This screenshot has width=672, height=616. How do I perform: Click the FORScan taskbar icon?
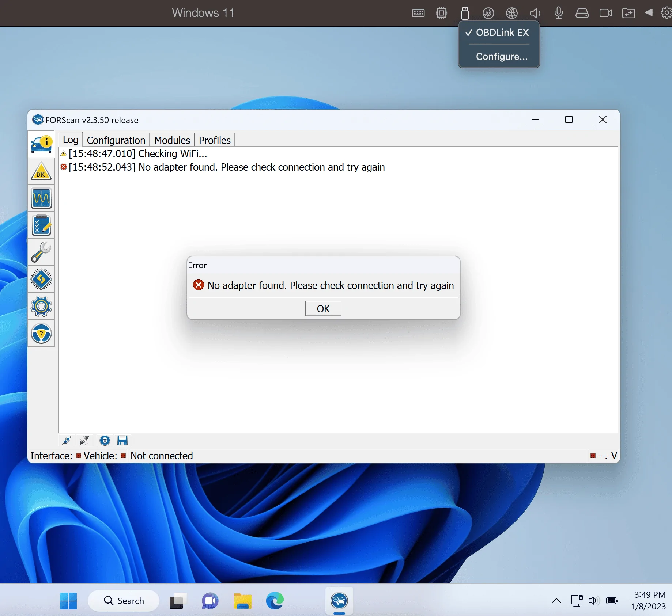click(339, 601)
